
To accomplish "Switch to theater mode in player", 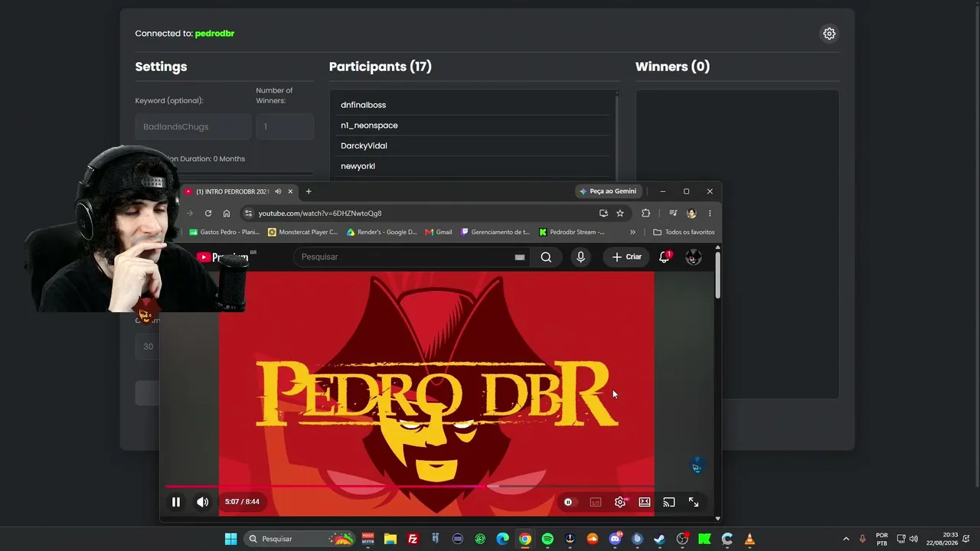I will [645, 502].
